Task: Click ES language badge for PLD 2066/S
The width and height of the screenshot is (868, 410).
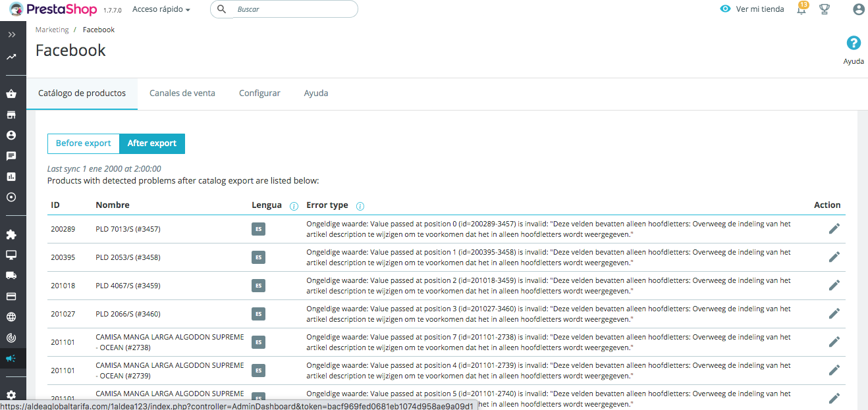Action: [x=258, y=314]
